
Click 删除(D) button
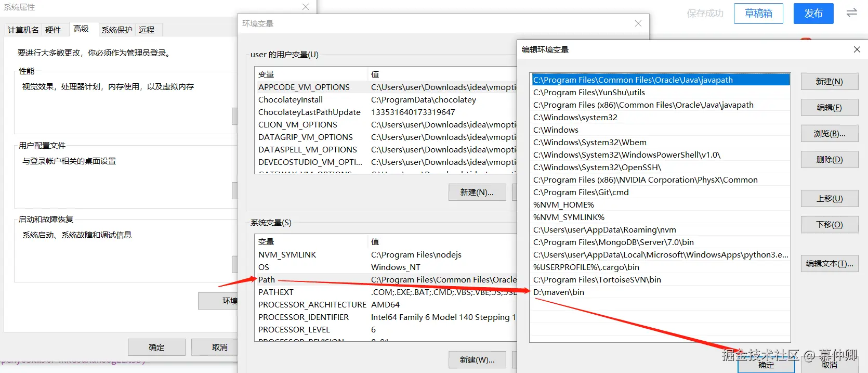[x=830, y=160]
